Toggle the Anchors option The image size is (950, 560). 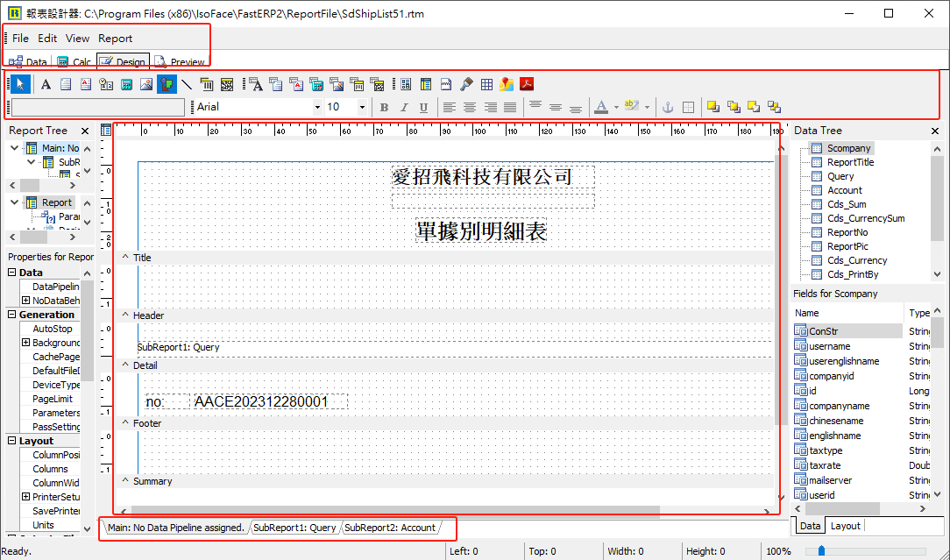pos(666,107)
